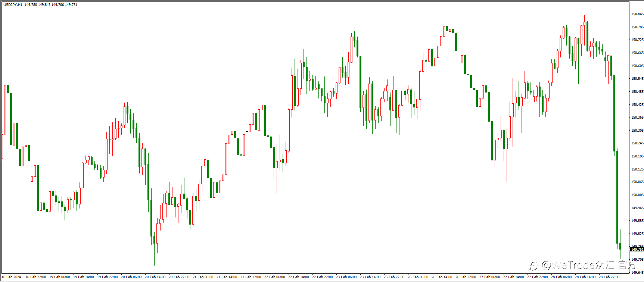Click the 26 Feb 22:00 time label
The height and width of the screenshot is (282, 644).
tap(466, 277)
